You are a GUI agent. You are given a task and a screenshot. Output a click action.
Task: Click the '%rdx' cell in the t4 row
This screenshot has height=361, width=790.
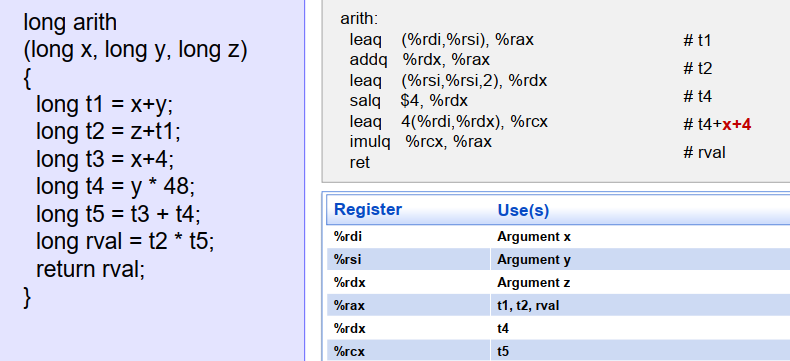pos(409,328)
